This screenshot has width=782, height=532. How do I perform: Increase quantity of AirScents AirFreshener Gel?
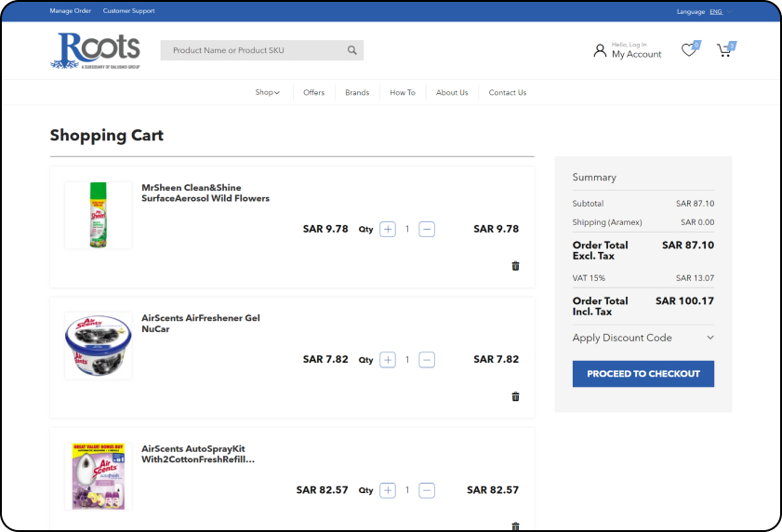pos(388,359)
